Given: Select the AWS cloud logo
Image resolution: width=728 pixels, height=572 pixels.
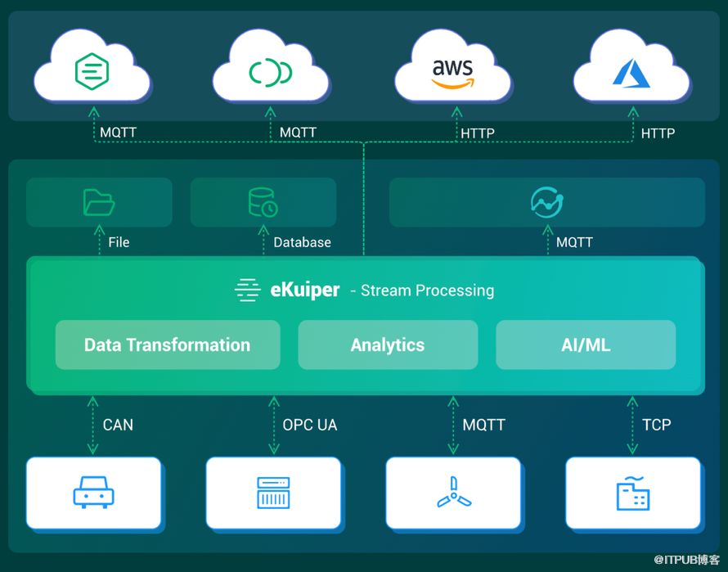Looking at the screenshot, I should (x=452, y=74).
